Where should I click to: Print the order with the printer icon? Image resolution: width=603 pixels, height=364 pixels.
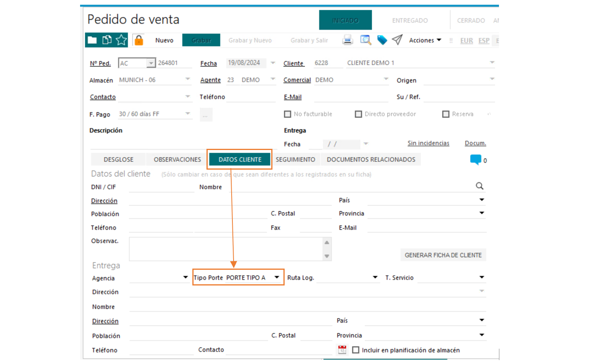click(x=347, y=40)
